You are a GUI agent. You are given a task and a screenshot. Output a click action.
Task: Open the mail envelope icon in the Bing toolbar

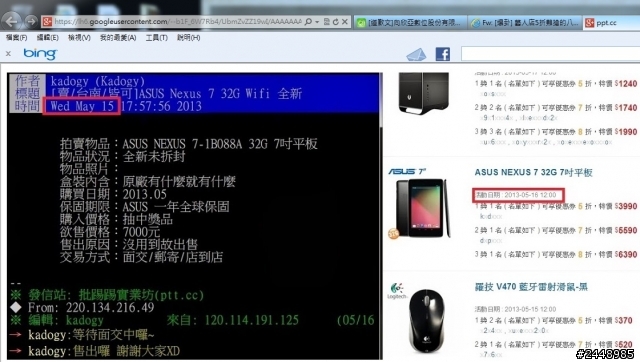pos(416,54)
